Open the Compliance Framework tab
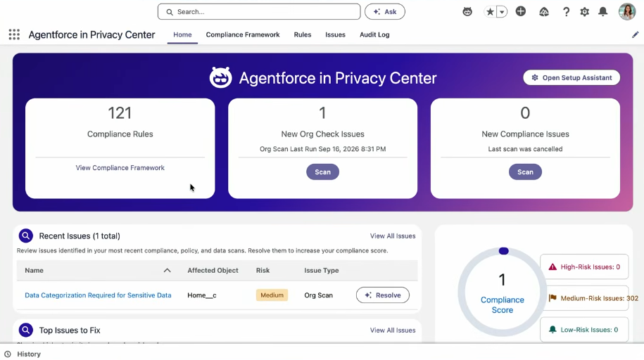 pos(243,35)
